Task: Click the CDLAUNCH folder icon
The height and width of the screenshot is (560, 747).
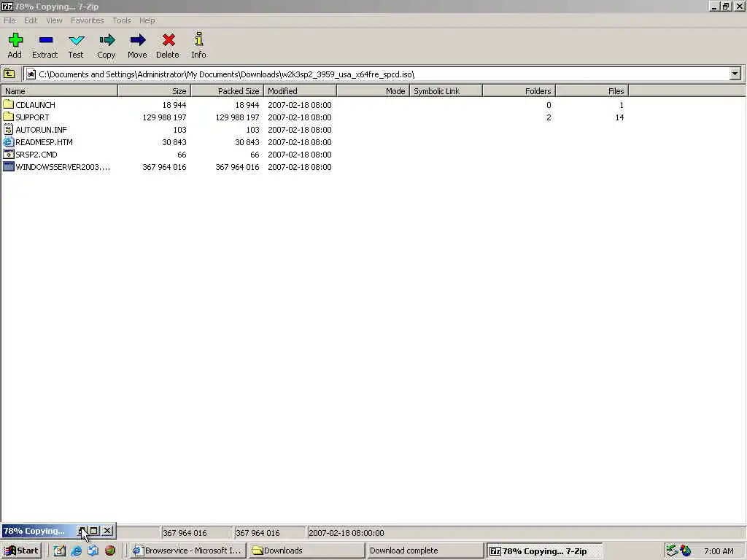Action: pos(8,104)
